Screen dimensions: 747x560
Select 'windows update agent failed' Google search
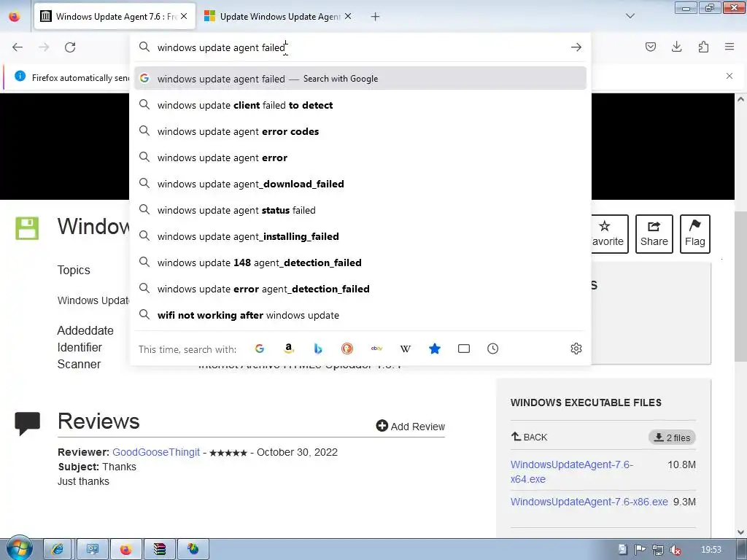[x=360, y=79]
